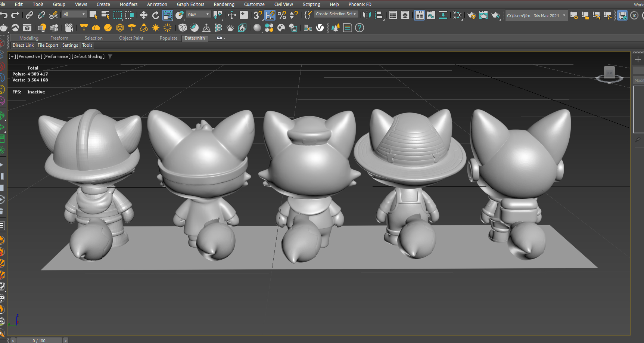Click the Direct Link button

(x=23, y=45)
